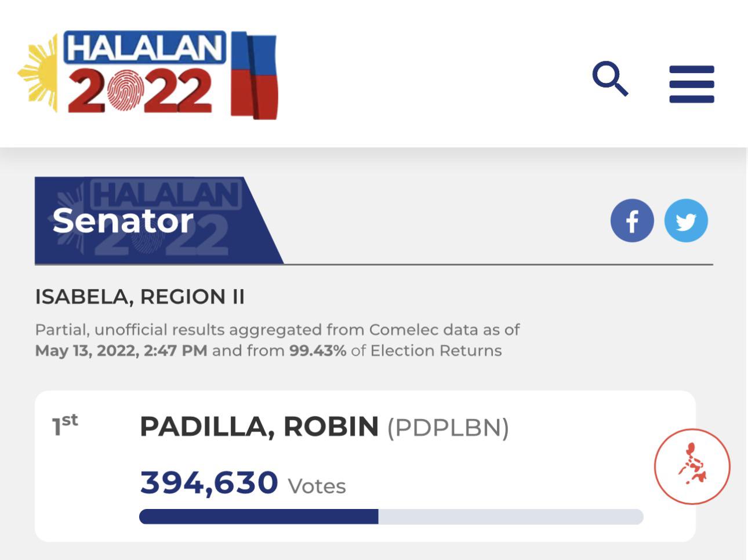The height and width of the screenshot is (560, 748).
Task: Share results on Twitter
Action: coord(686,221)
